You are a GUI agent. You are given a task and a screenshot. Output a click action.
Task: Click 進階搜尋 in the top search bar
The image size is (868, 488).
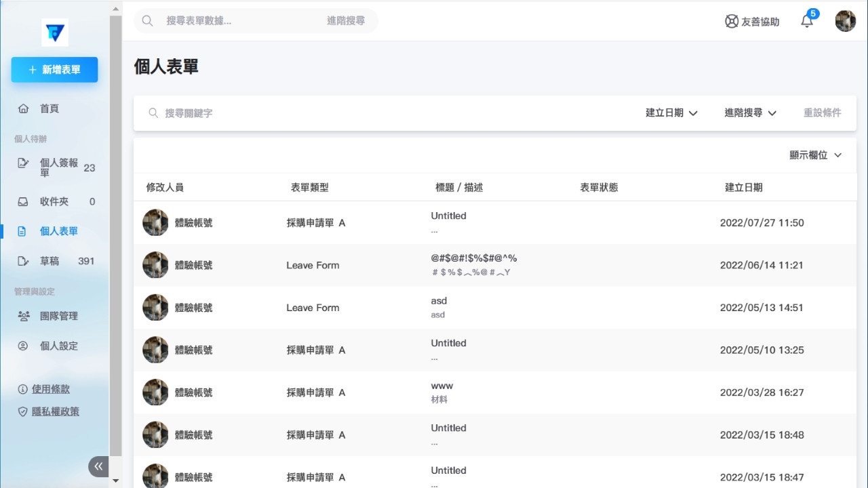pos(346,21)
